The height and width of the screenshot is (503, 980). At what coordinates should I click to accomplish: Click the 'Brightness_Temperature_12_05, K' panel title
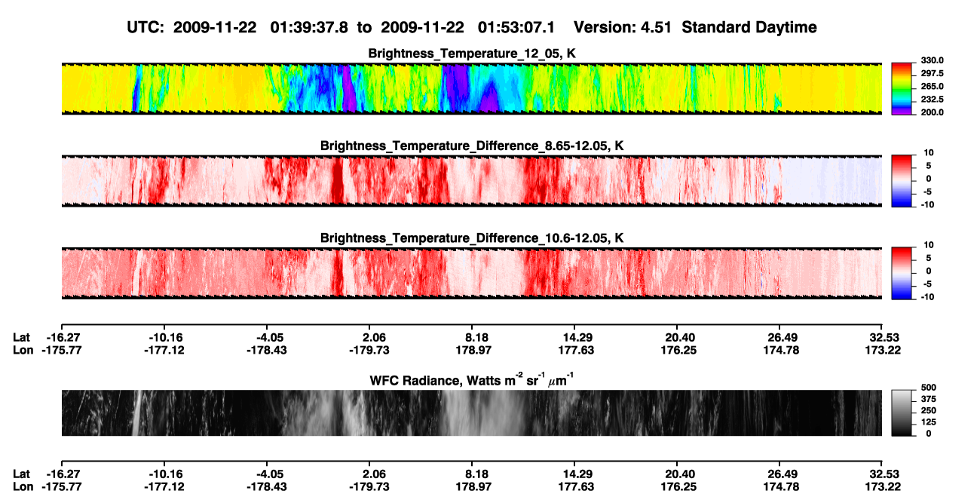[472, 54]
